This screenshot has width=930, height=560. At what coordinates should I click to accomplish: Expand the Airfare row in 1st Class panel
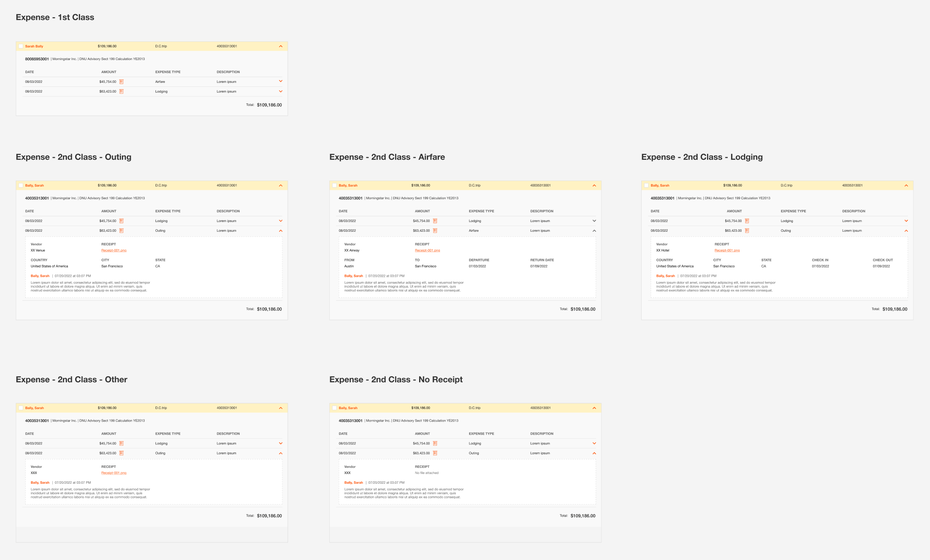281,81
